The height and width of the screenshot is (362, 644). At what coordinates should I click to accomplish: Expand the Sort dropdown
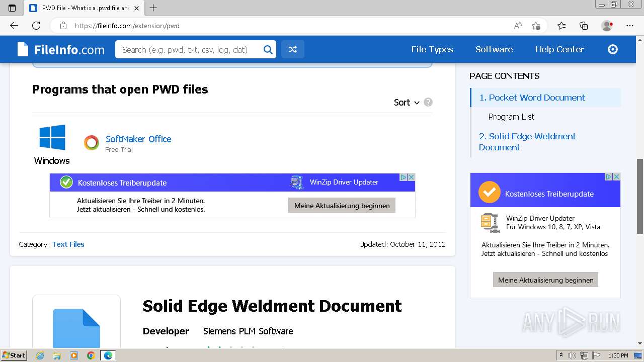click(x=407, y=102)
